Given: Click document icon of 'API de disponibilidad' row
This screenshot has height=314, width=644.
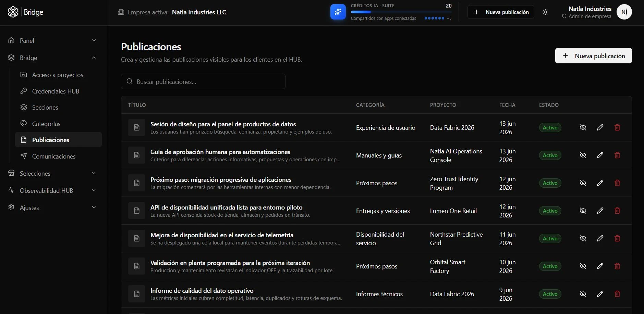Looking at the screenshot, I should [137, 211].
